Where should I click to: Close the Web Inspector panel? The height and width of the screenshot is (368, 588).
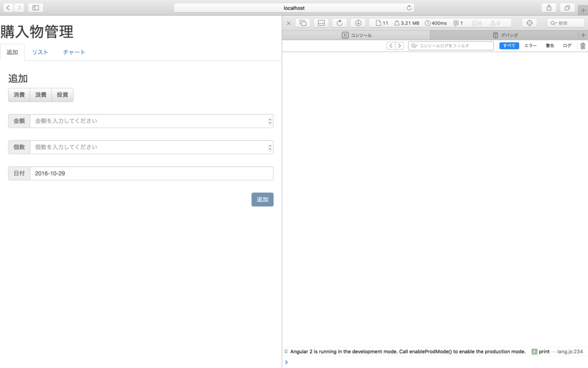288,23
